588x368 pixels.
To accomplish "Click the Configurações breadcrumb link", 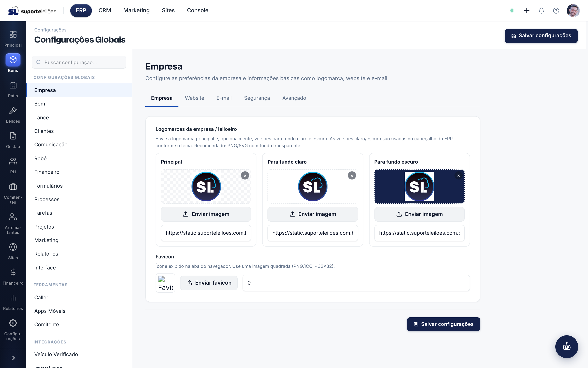I will click(x=50, y=30).
